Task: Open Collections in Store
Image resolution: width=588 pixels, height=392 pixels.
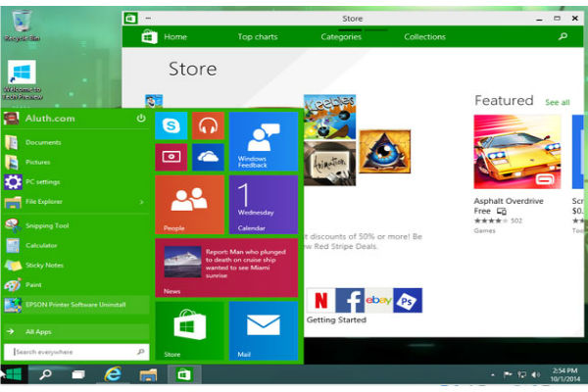Action: pyautogui.click(x=425, y=37)
